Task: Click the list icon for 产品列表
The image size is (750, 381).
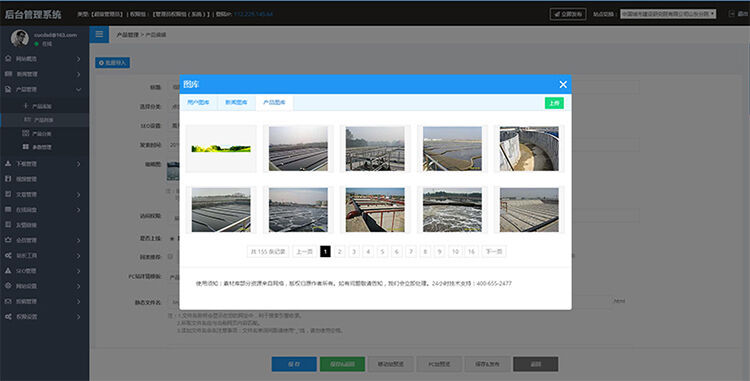Action: pos(26,120)
